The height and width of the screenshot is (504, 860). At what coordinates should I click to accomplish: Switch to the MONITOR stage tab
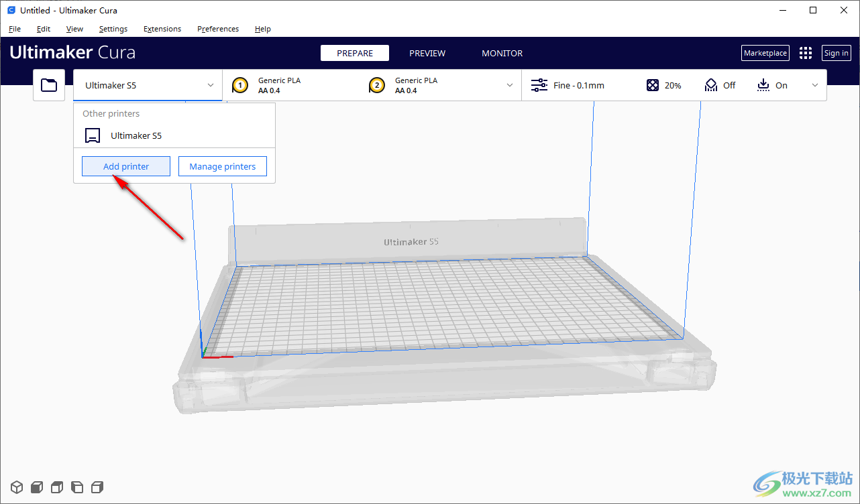[x=502, y=53]
